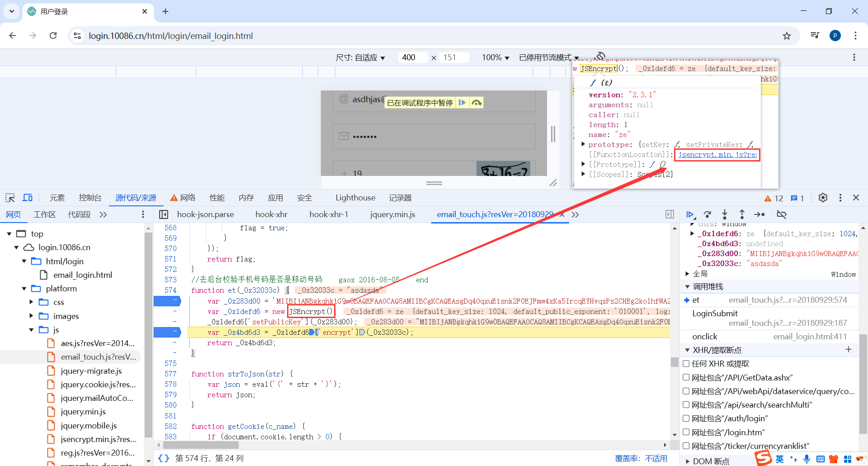Collapse the top frame tree node
Image resolution: width=868 pixels, height=466 pixels.
click(9, 234)
